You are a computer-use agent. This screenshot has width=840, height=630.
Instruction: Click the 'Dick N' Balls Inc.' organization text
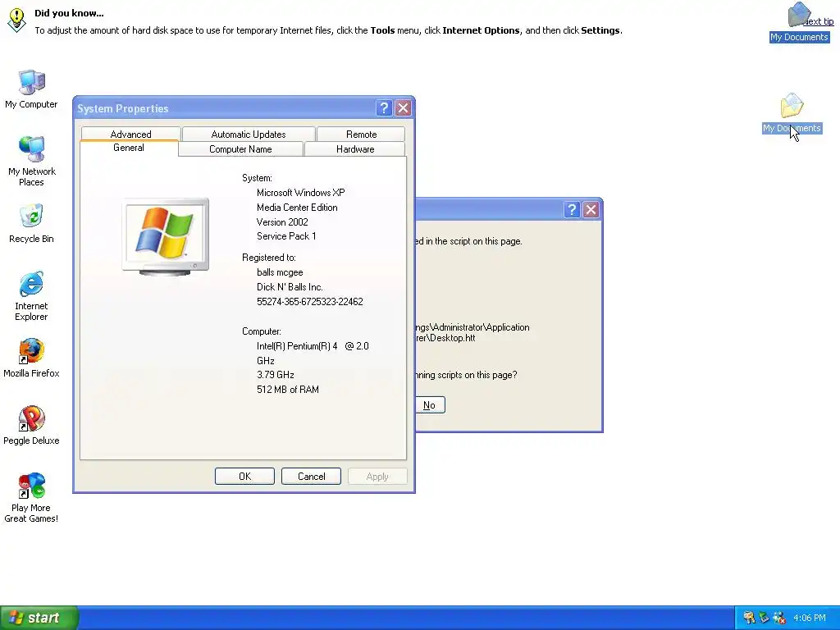pos(290,287)
